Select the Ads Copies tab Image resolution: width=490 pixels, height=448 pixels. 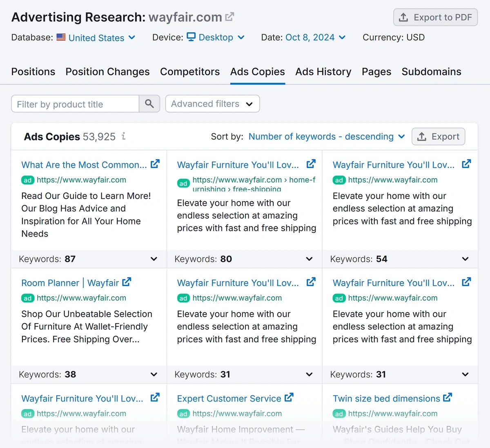pyautogui.click(x=258, y=72)
